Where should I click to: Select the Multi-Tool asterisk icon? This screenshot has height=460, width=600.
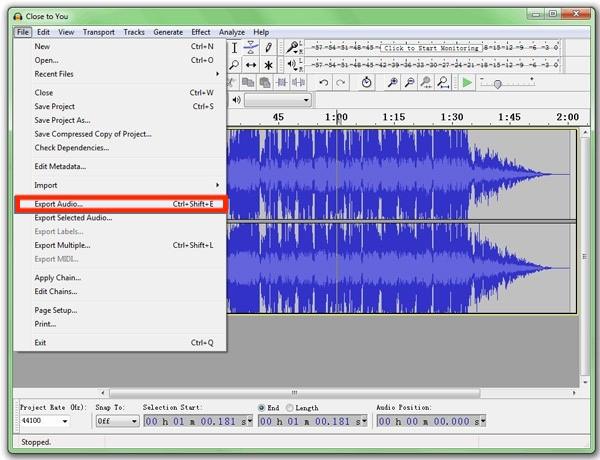pos(268,65)
